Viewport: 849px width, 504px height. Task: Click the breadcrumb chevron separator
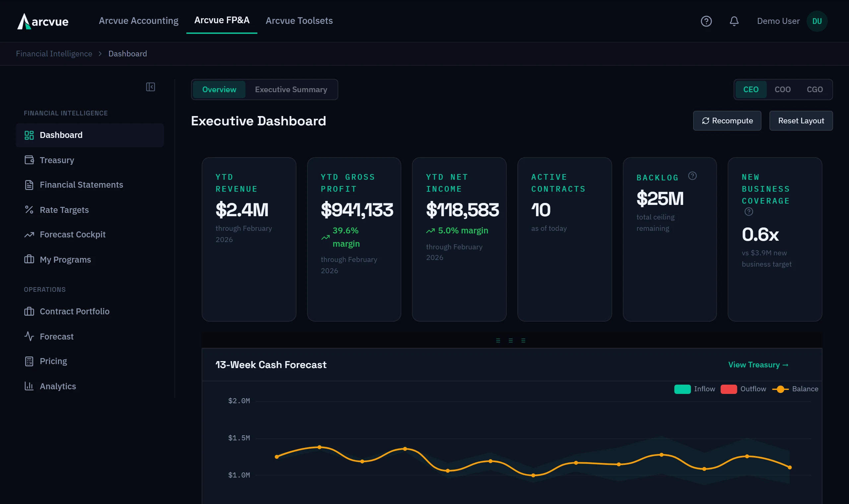point(100,54)
